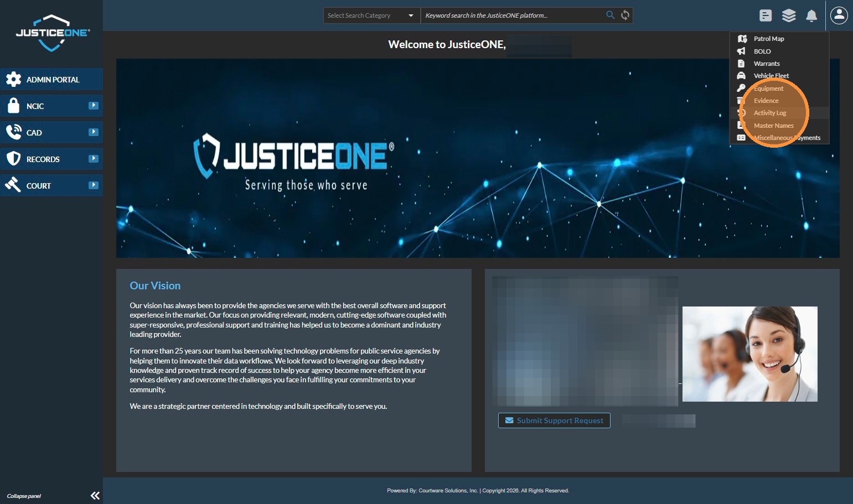Click the Records shield icon

13,159
